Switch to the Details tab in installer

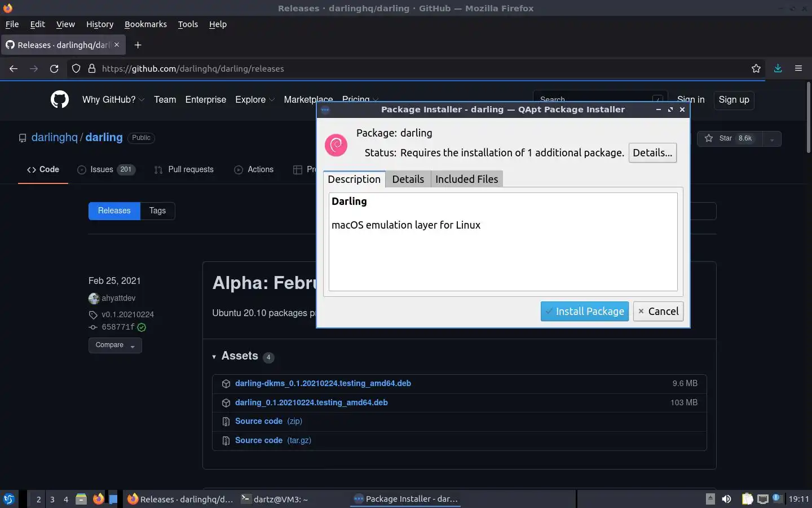tap(408, 179)
